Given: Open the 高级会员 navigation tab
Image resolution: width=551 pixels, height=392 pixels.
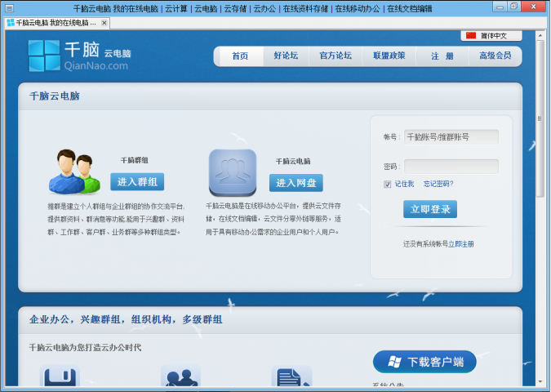Looking at the screenshot, I should pos(495,56).
